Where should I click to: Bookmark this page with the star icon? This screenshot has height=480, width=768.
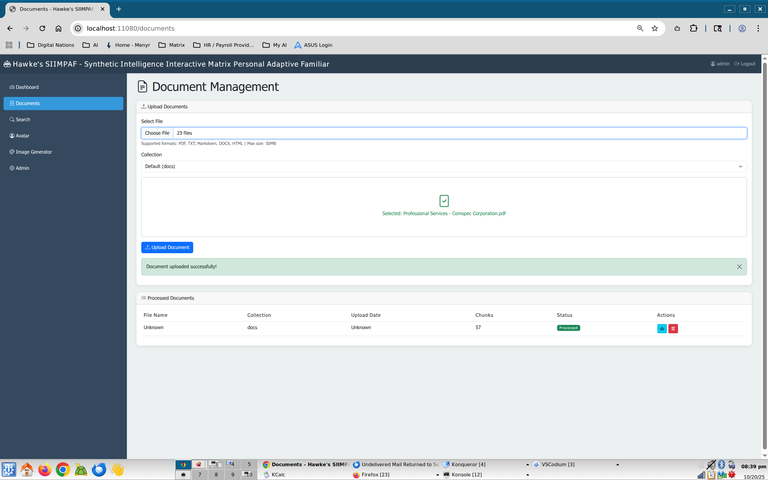pyautogui.click(x=655, y=28)
